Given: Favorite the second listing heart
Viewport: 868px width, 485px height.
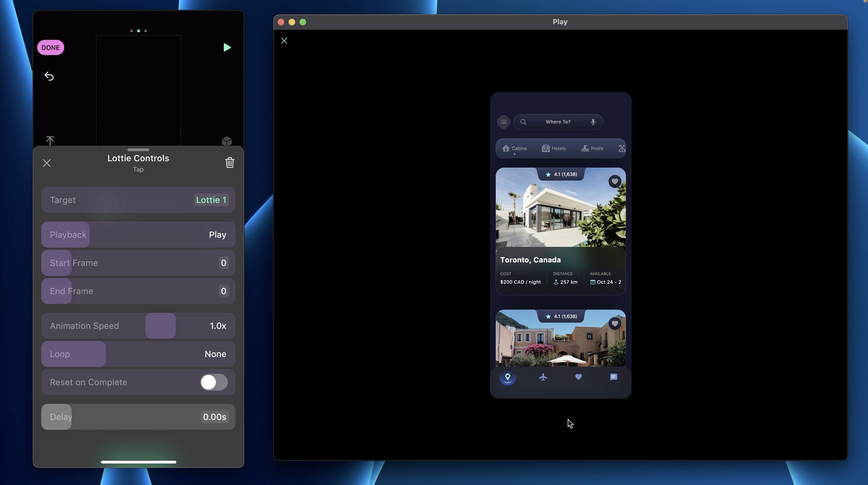Looking at the screenshot, I should click(x=615, y=324).
